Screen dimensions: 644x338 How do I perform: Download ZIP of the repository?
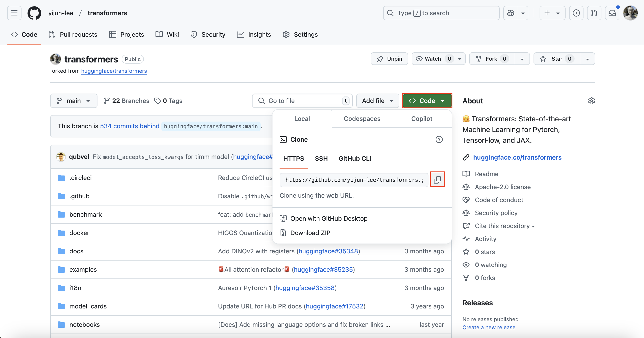pyautogui.click(x=305, y=233)
